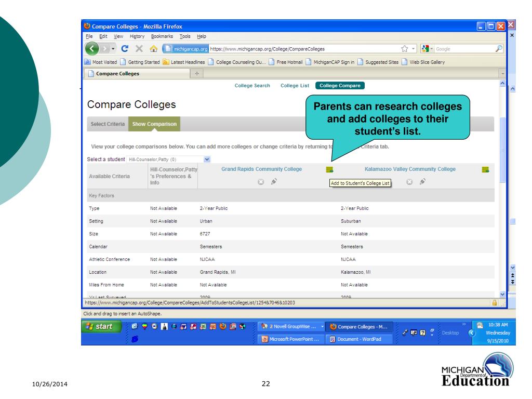Open the MichiganCAP Sign in bookmark
Viewport: 532px width, 399px height.
coord(330,62)
